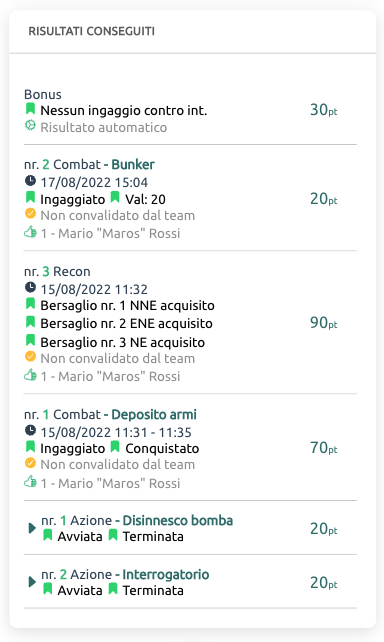Open the Bunker combat link
This screenshot has width=384, height=642.
pyautogui.click(x=133, y=164)
